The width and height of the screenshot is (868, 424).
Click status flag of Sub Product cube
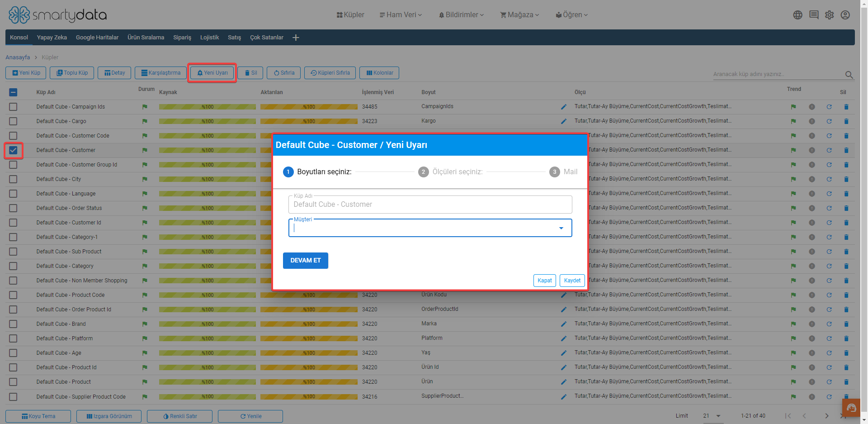[x=145, y=252]
